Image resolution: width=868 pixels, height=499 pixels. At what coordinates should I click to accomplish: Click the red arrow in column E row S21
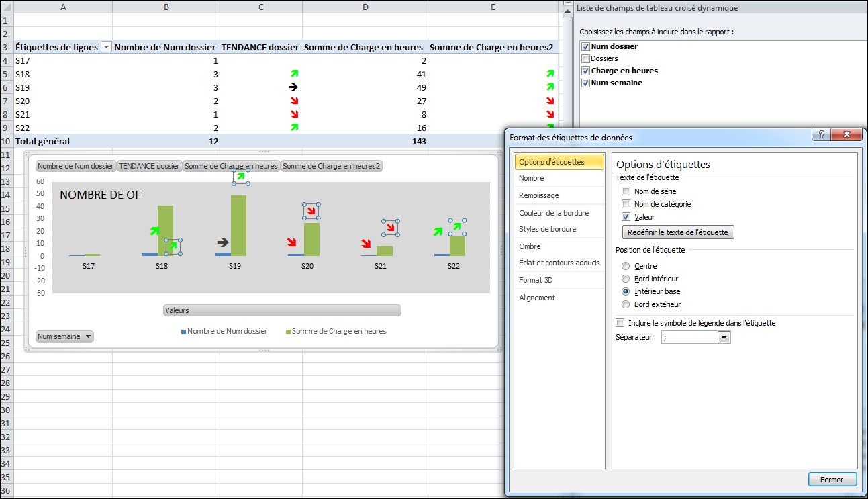click(x=550, y=114)
